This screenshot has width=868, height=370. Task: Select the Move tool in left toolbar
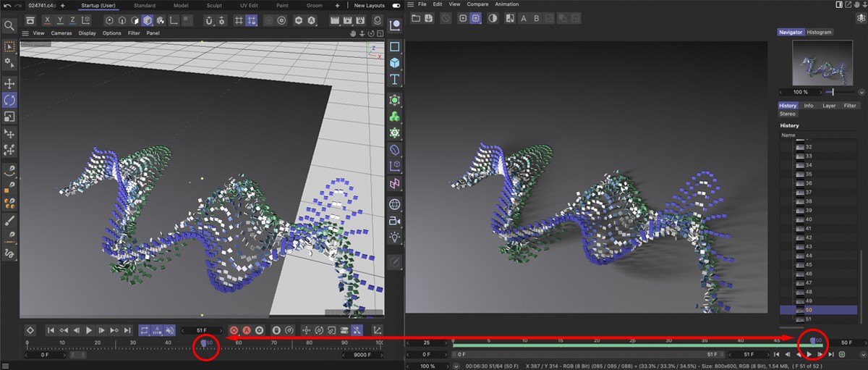click(x=9, y=83)
